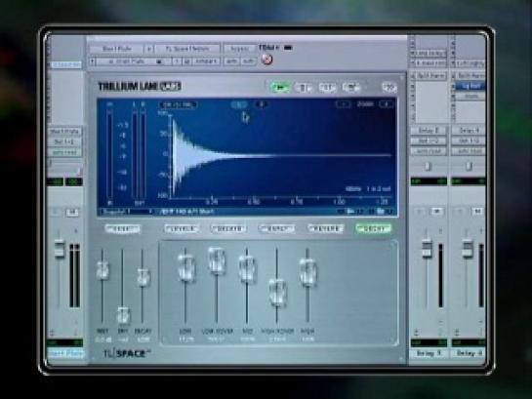Open the Snapshot dropdown below the waveform
The image size is (532, 399).
(127, 212)
